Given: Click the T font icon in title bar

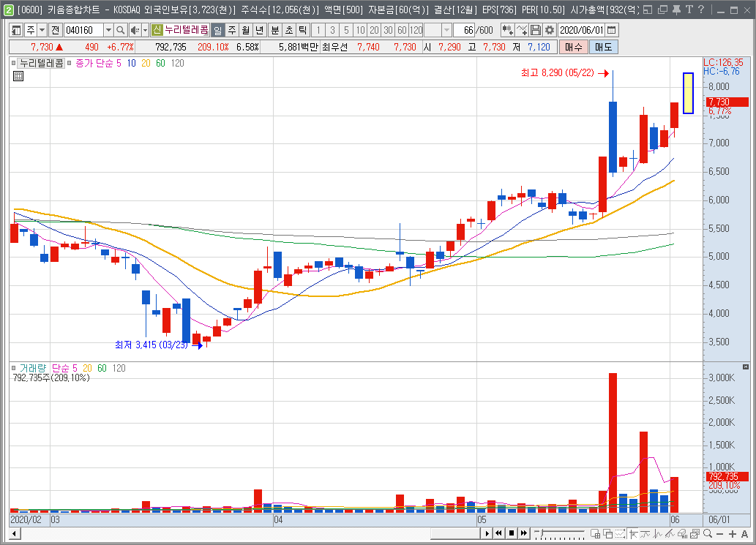Looking at the screenshot, I should click(689, 10).
